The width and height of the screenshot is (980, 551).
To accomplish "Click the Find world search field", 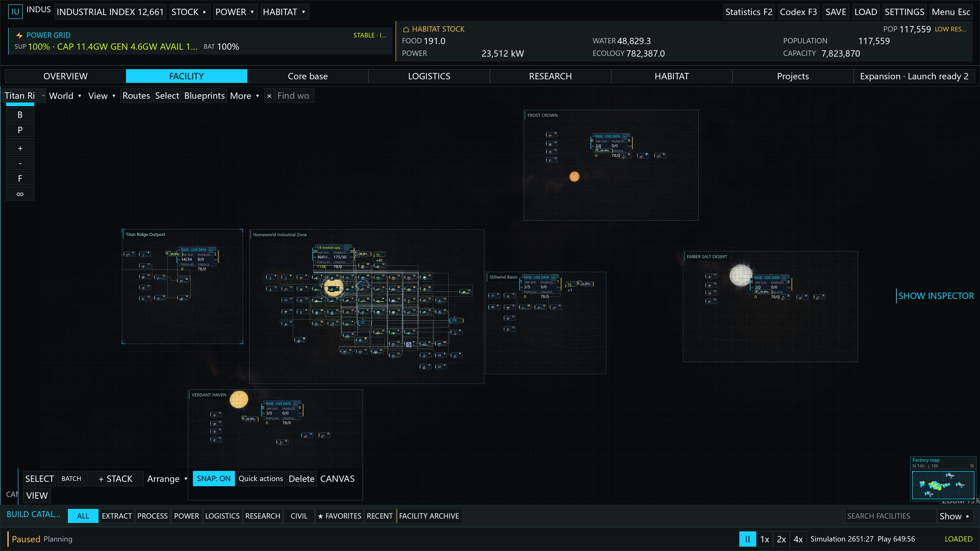I will click(x=294, y=96).
